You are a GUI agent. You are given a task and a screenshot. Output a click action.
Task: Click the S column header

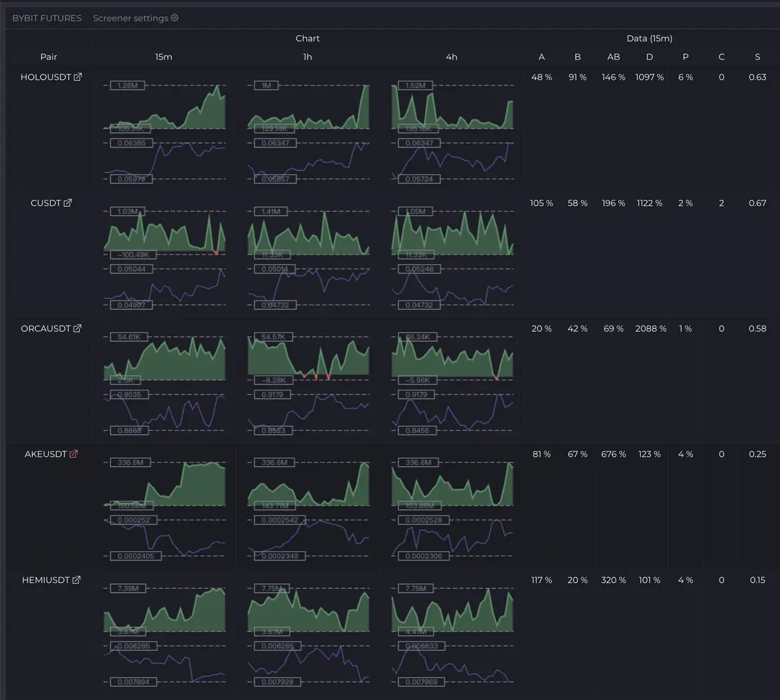(x=757, y=57)
